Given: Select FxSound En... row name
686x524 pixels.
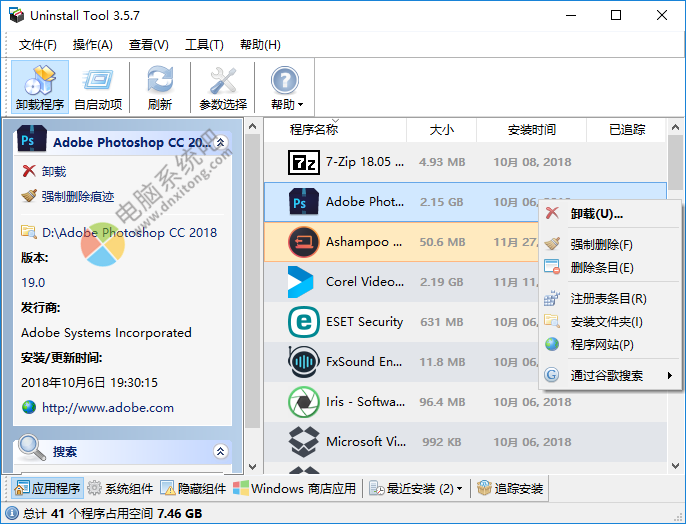Looking at the screenshot, I should 364,362.
